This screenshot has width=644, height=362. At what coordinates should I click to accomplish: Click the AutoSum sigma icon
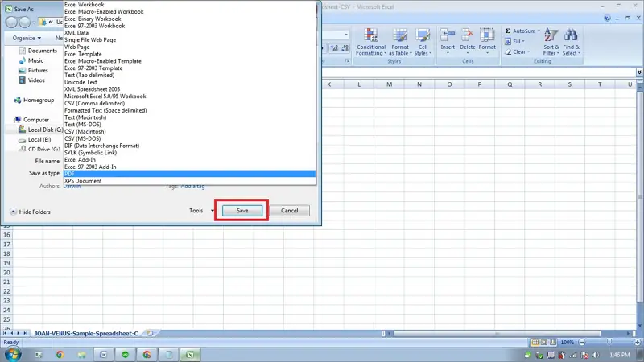click(x=508, y=31)
